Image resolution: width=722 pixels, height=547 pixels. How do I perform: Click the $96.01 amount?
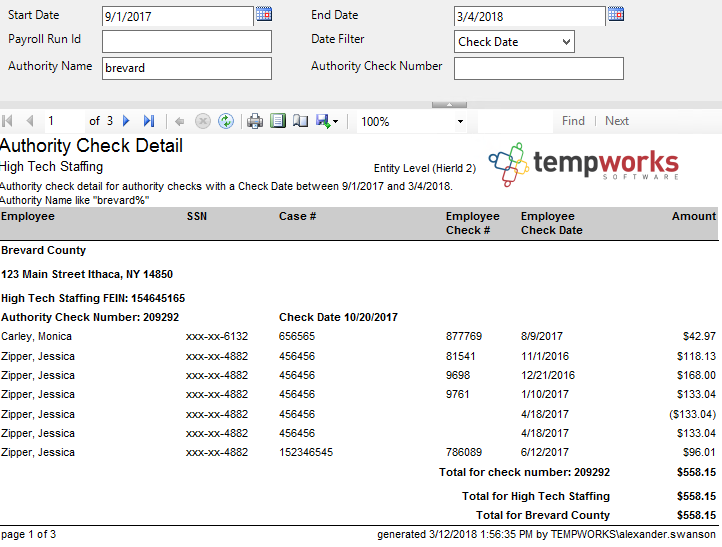point(699,452)
